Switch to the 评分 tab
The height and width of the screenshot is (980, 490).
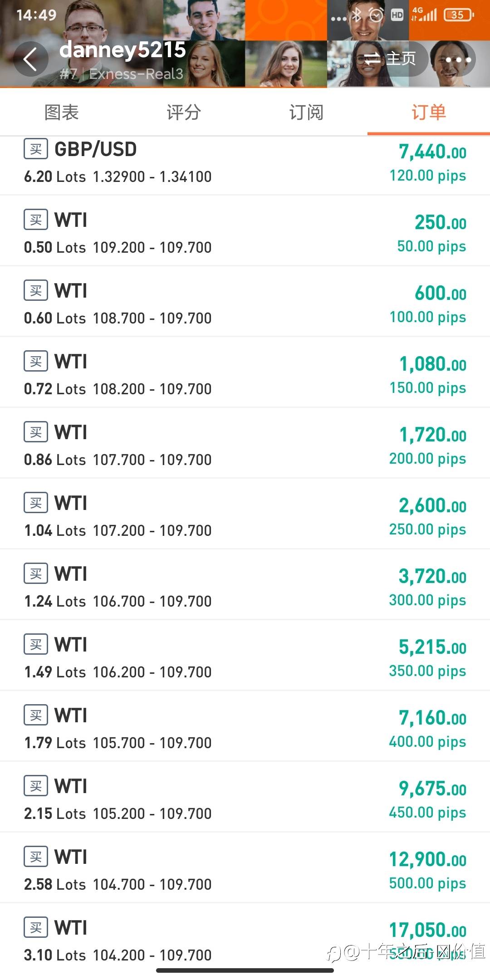pyautogui.click(x=184, y=112)
